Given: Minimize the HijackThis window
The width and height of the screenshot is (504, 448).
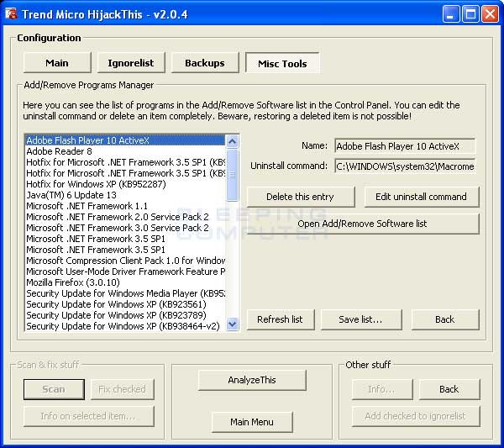Looking at the screenshot, I should point(450,14).
